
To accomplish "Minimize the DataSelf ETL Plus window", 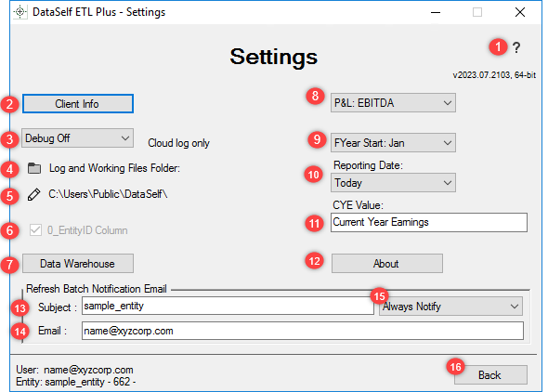I will coord(436,12).
